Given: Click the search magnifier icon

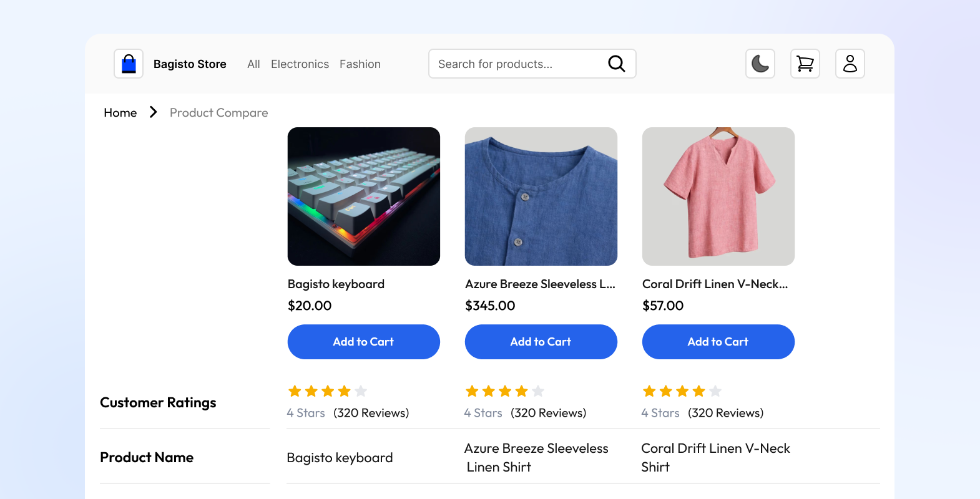Looking at the screenshot, I should click(x=616, y=64).
